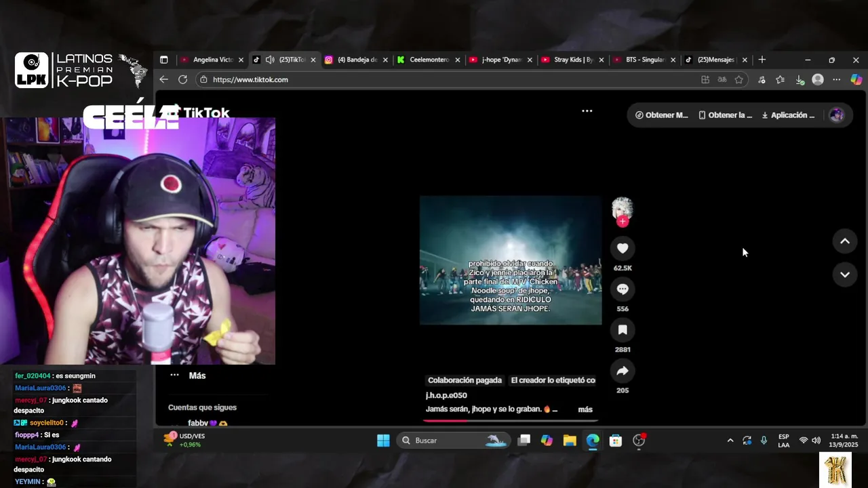The width and height of the screenshot is (868, 488).
Task: Click Obtener M... coins button
Action: [x=662, y=115]
